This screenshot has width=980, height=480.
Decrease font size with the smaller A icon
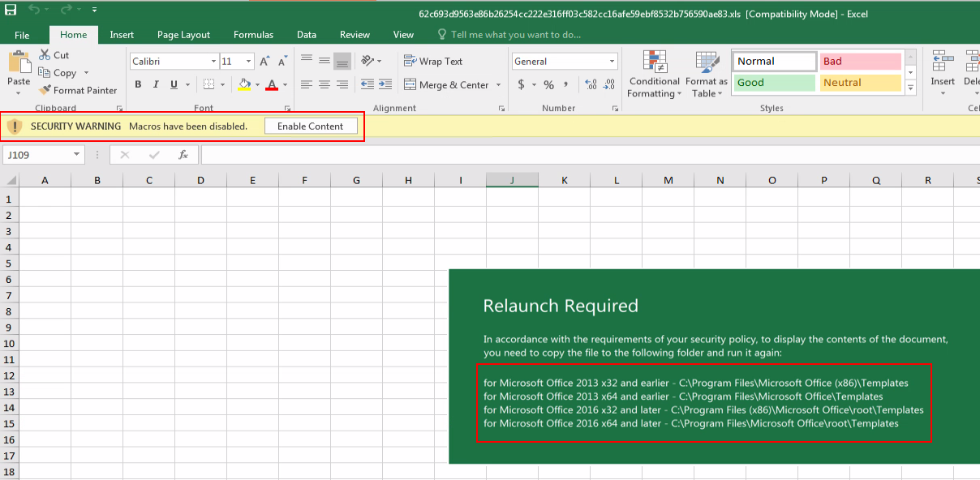(x=282, y=62)
